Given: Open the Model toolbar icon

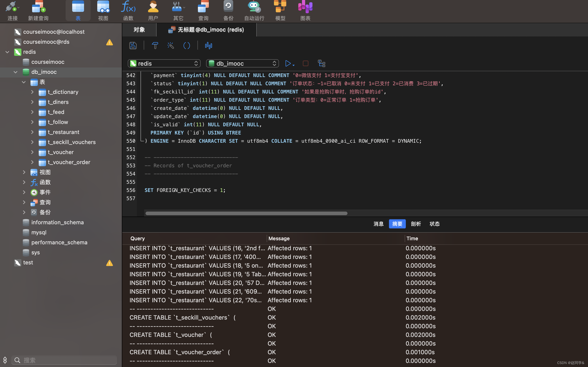Looking at the screenshot, I should click(x=280, y=10).
